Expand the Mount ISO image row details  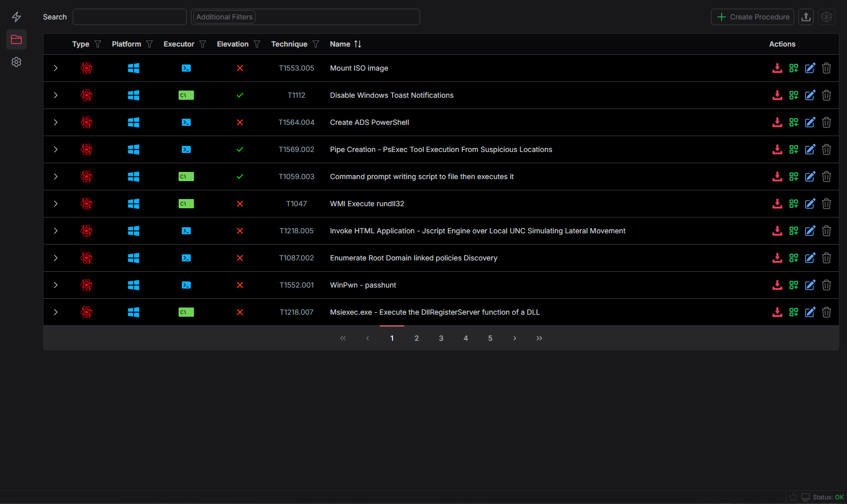pos(55,68)
